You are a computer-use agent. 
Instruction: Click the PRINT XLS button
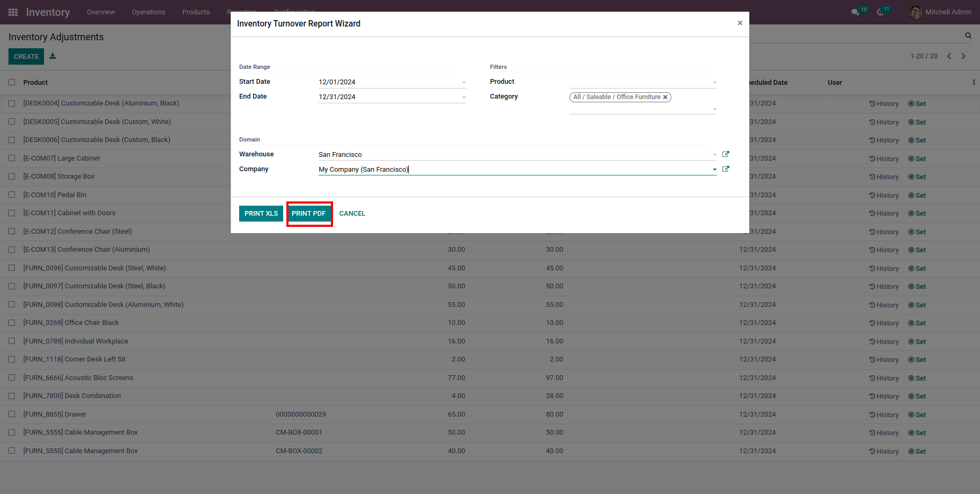[x=261, y=214]
